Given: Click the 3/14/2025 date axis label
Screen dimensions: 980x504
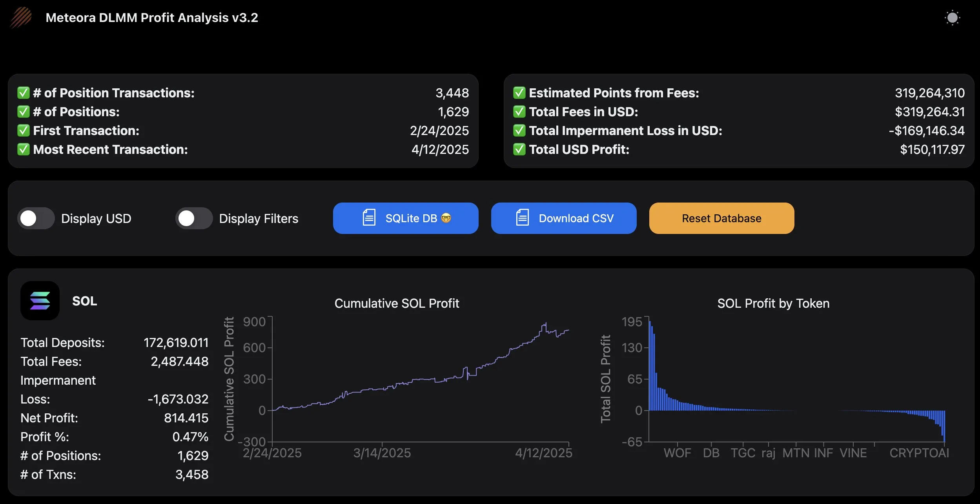Looking at the screenshot, I should pos(382,453).
